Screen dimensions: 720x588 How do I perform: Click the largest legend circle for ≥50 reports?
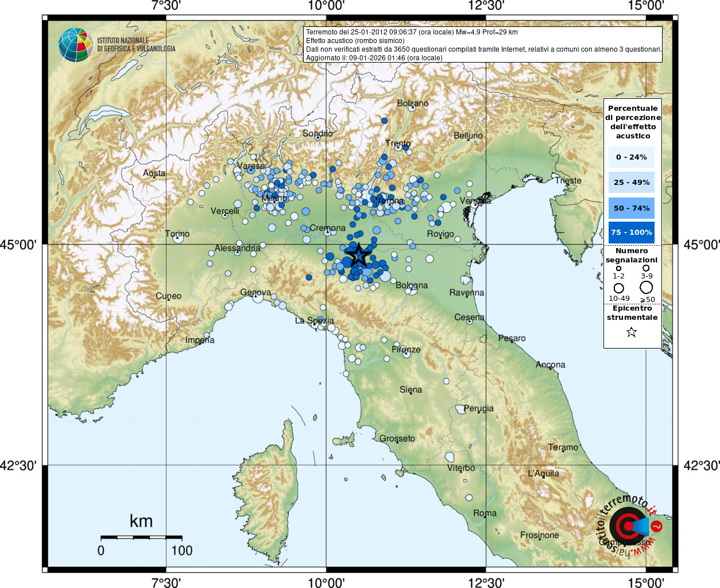(x=647, y=288)
